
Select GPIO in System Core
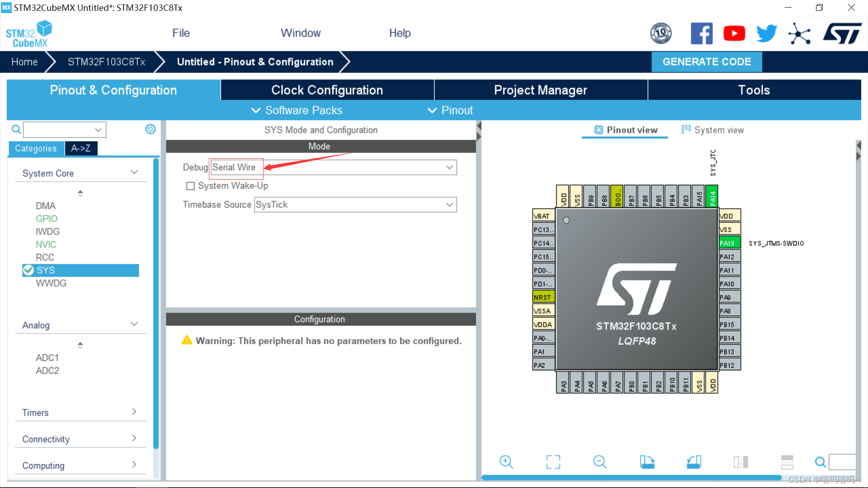pyautogui.click(x=47, y=219)
